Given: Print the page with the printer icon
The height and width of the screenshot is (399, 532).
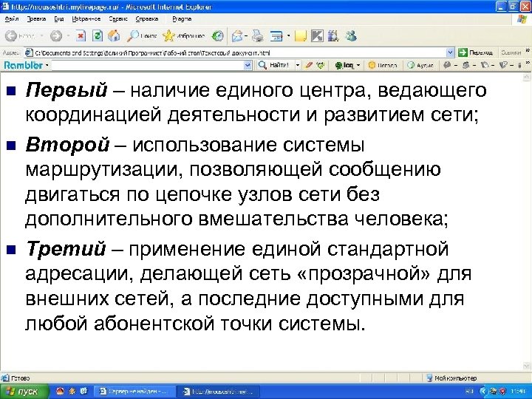Looking at the screenshot, I should click(x=258, y=35).
